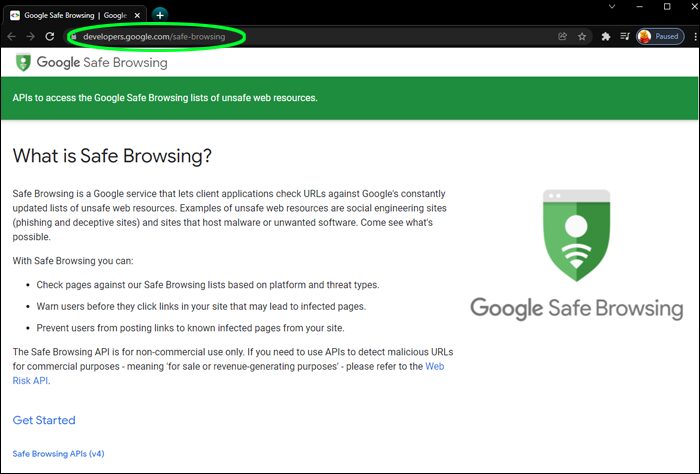Viewport: 700px width, 474px height.
Task: Click the Get Started link
Action: click(x=44, y=420)
